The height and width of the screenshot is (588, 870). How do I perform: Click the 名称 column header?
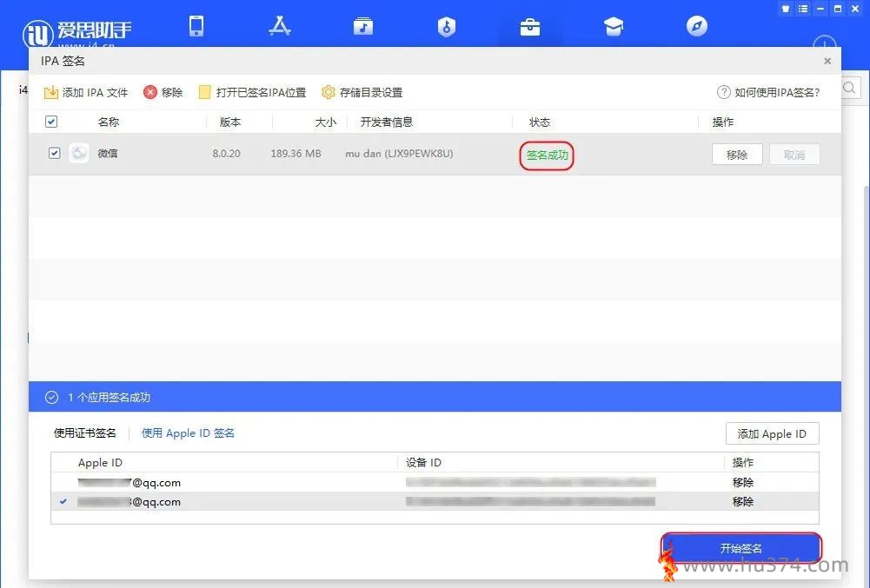[108, 122]
